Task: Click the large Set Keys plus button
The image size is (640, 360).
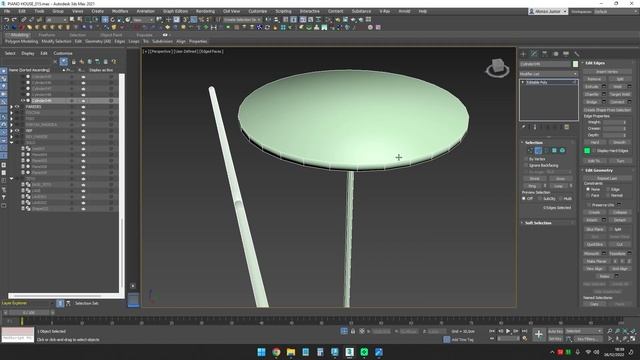Action: tap(538, 334)
